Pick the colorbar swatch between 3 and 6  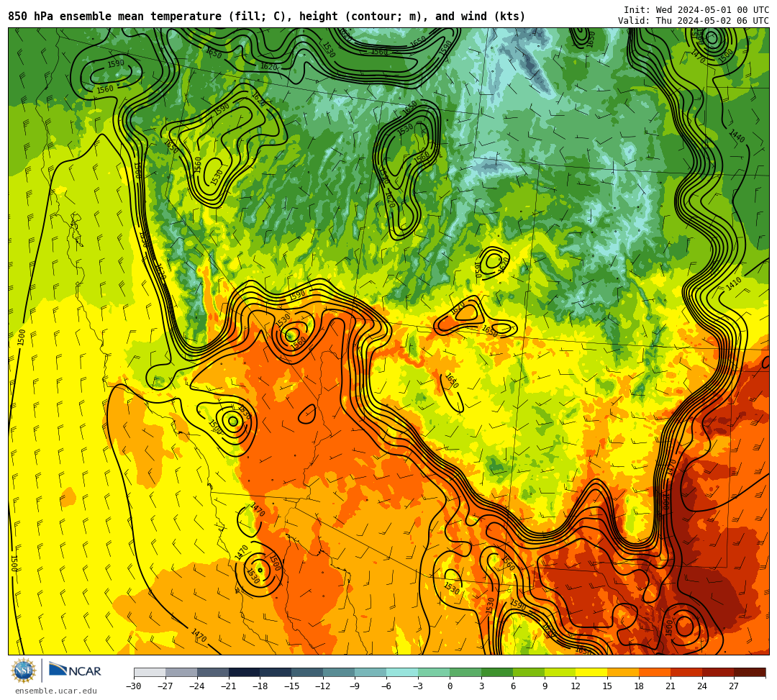tap(497, 672)
